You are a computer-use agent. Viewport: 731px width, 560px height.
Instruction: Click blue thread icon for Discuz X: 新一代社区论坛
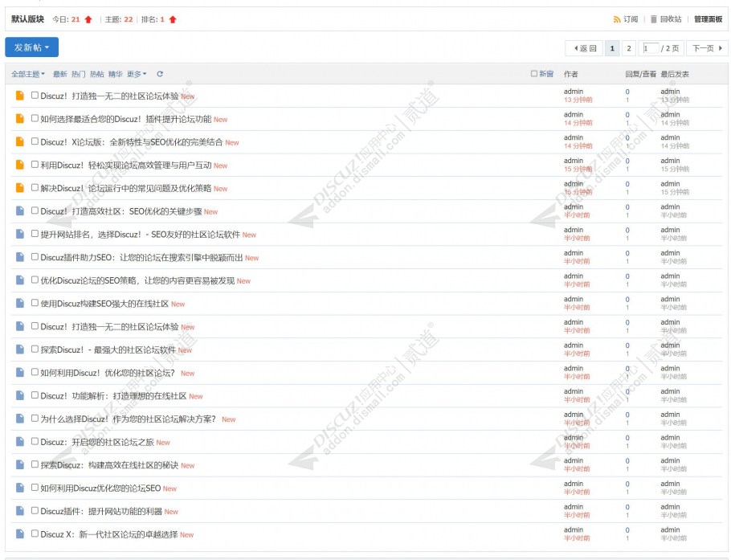coord(19,534)
